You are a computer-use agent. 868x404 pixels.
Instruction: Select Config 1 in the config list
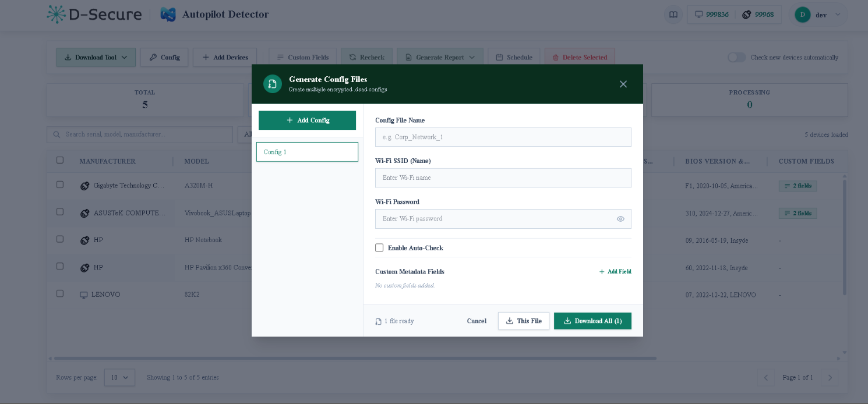[x=307, y=152]
